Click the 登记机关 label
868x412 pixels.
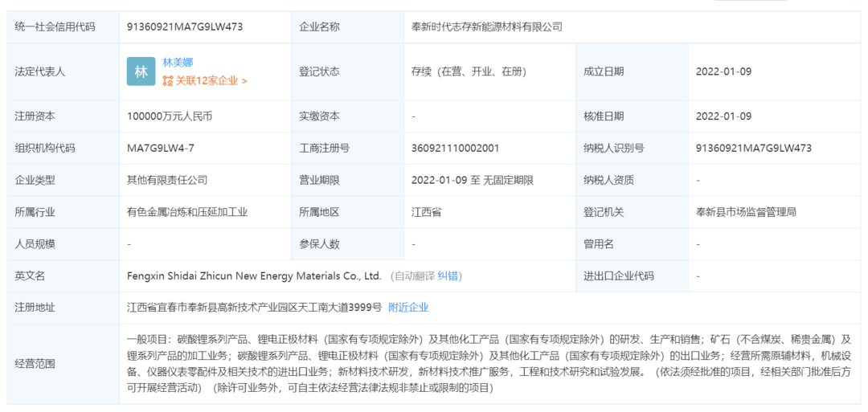(604, 212)
